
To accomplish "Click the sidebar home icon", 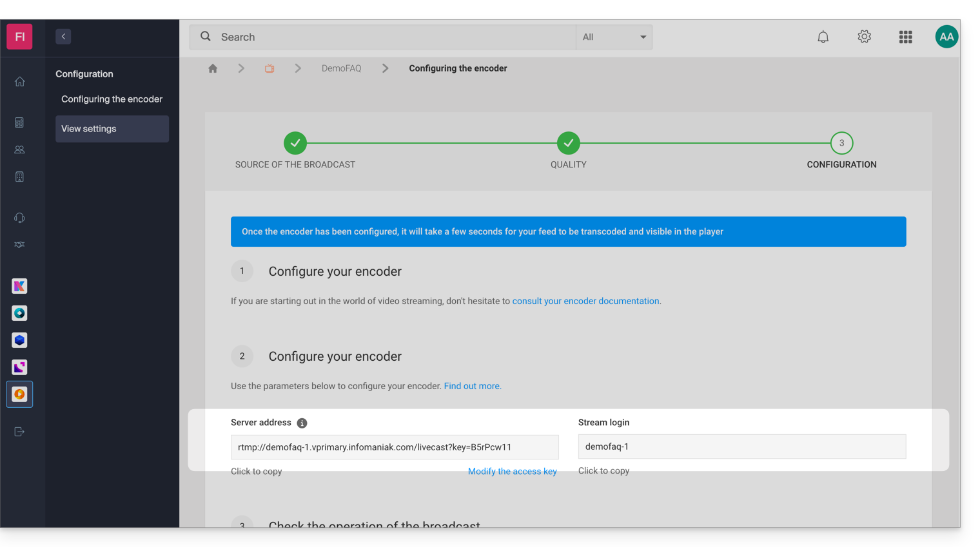I will [19, 82].
